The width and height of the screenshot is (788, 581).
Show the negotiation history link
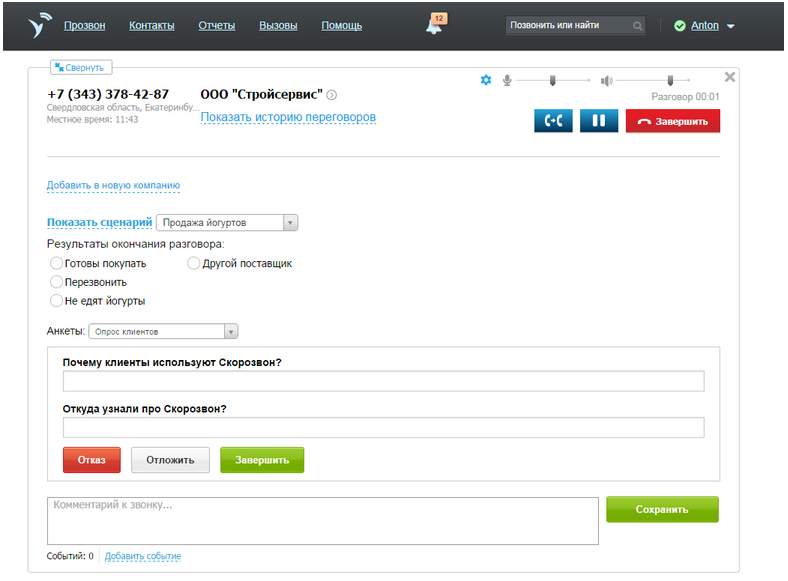click(288, 117)
